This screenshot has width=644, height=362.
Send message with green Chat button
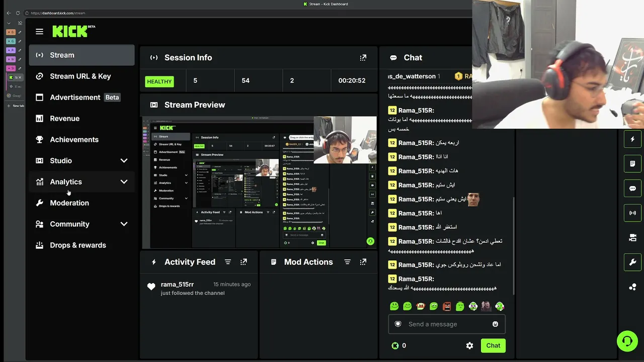point(493,345)
